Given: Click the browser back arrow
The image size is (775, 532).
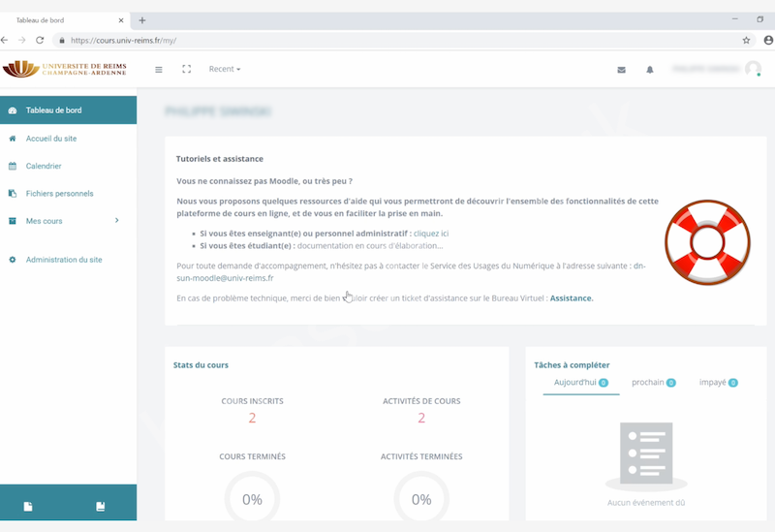Looking at the screenshot, I should [5, 40].
